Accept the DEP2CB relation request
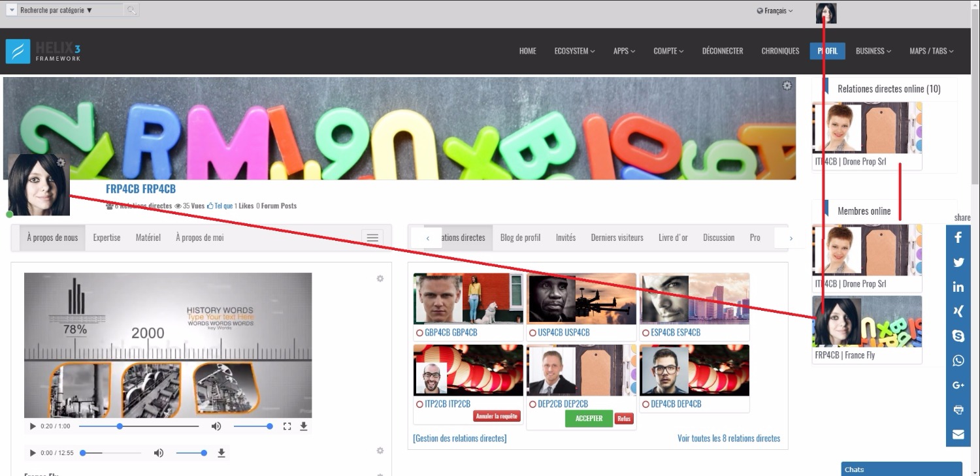 [x=589, y=419]
